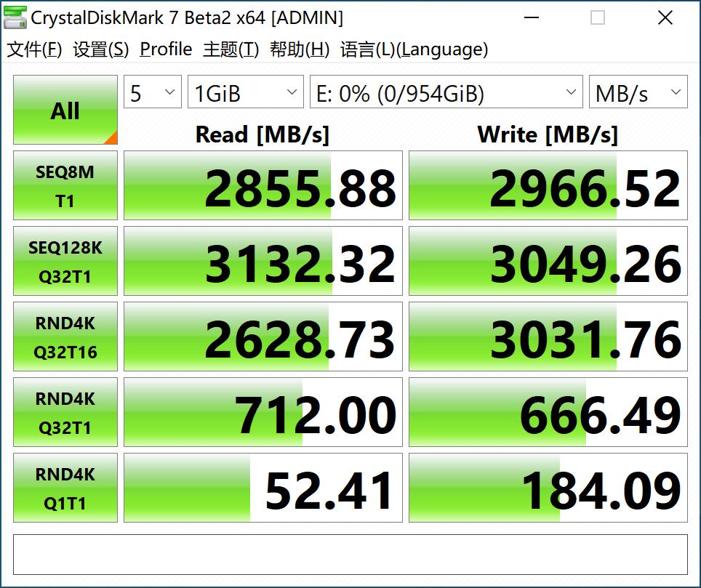Click the RND4K Q32T16 read result 2628.73
This screenshot has height=588, width=701.
click(x=263, y=337)
